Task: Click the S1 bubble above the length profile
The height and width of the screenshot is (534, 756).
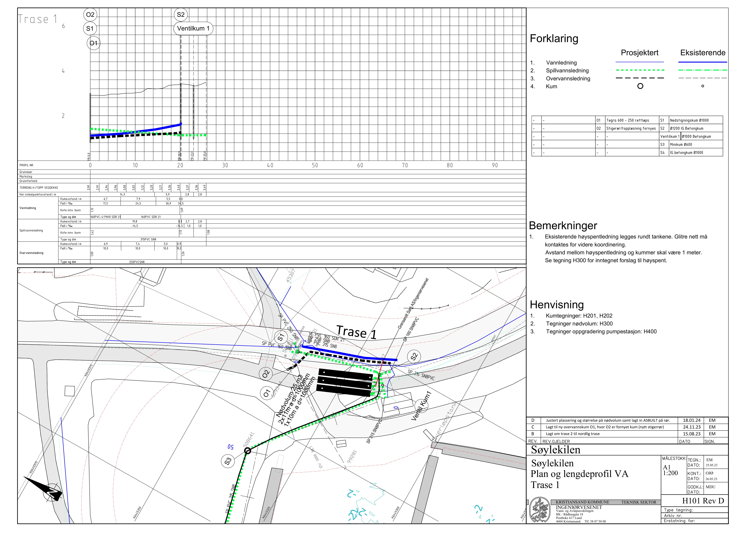Action: coord(90,29)
